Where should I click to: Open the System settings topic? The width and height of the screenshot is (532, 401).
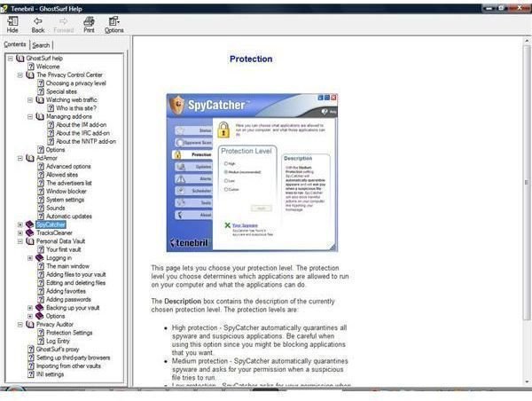coord(65,200)
